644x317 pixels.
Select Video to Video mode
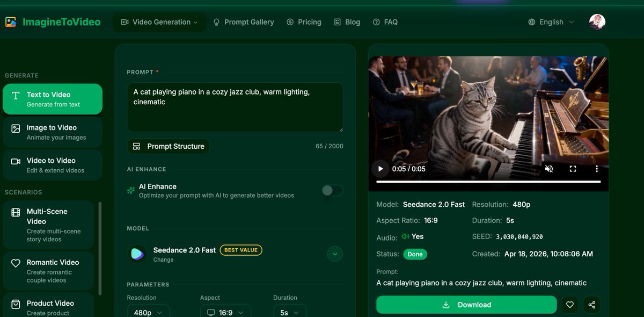point(53,165)
